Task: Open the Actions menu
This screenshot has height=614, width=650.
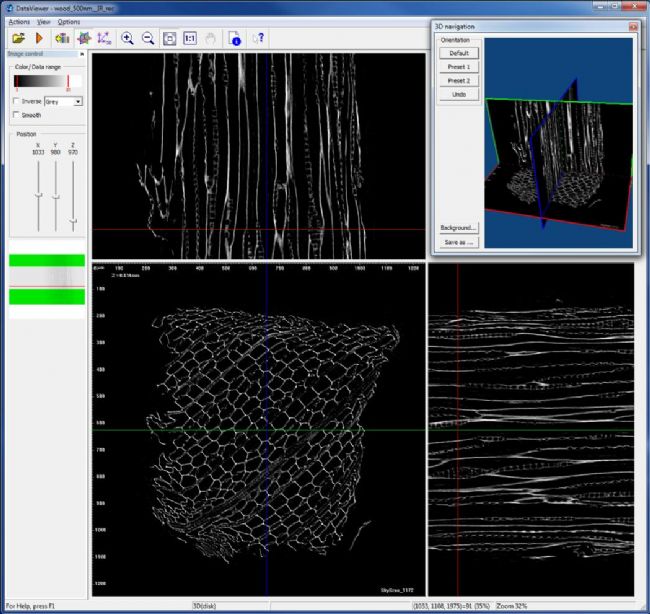Action: (x=18, y=21)
